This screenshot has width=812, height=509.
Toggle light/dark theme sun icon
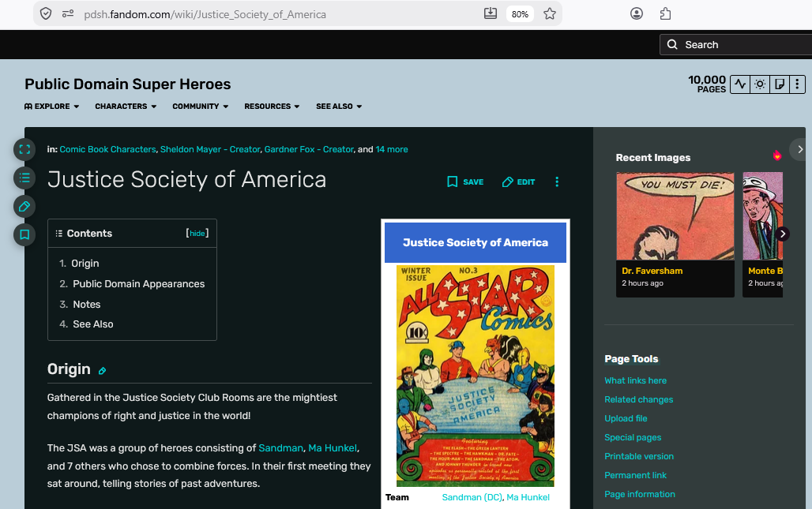click(760, 84)
